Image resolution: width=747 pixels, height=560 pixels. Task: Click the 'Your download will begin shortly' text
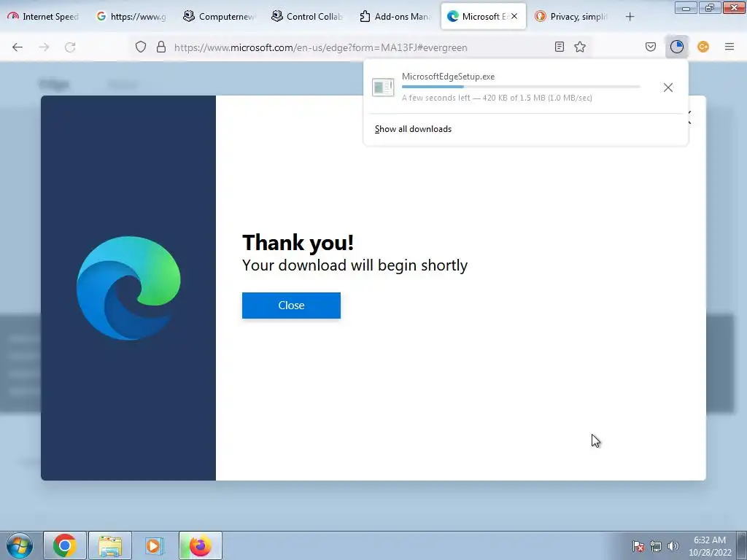[355, 265]
